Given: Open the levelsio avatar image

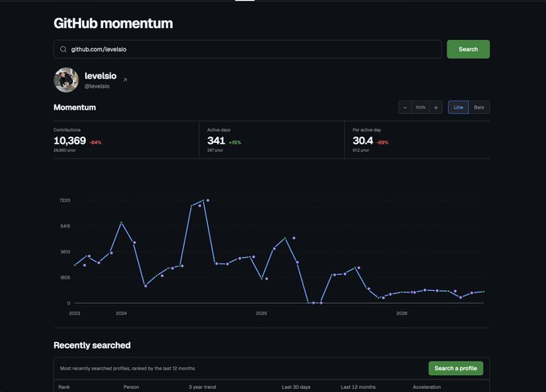Looking at the screenshot, I should click(x=66, y=80).
